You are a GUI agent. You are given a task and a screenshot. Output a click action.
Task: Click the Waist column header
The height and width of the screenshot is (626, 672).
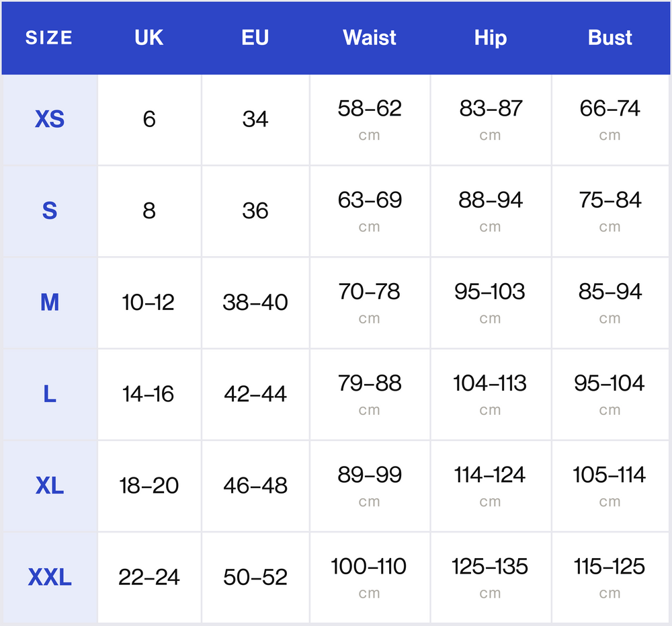click(370, 38)
